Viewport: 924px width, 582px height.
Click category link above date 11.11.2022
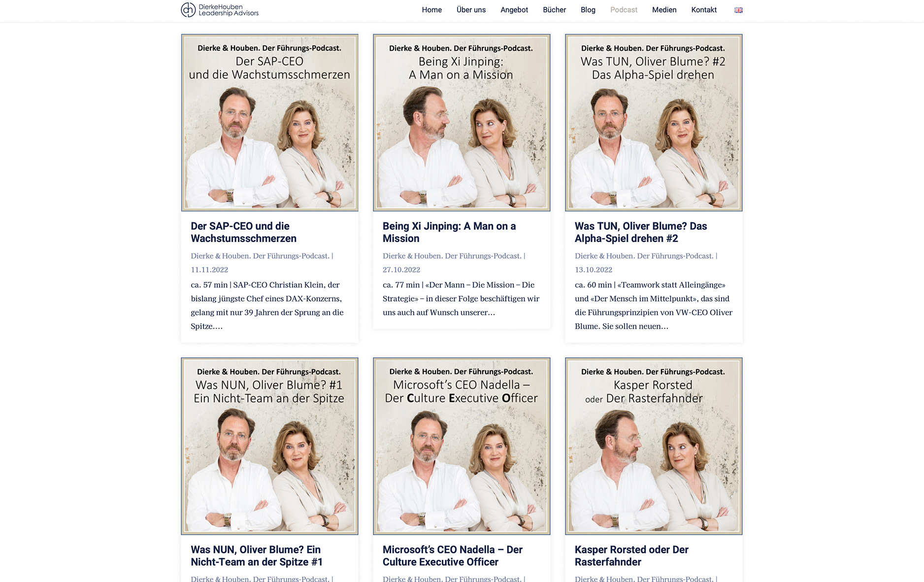tap(260, 256)
